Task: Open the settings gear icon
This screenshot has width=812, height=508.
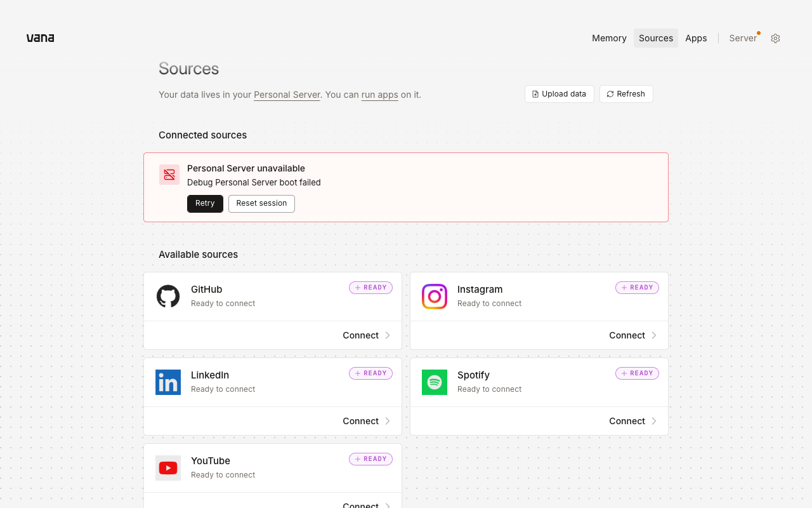Action: click(775, 38)
